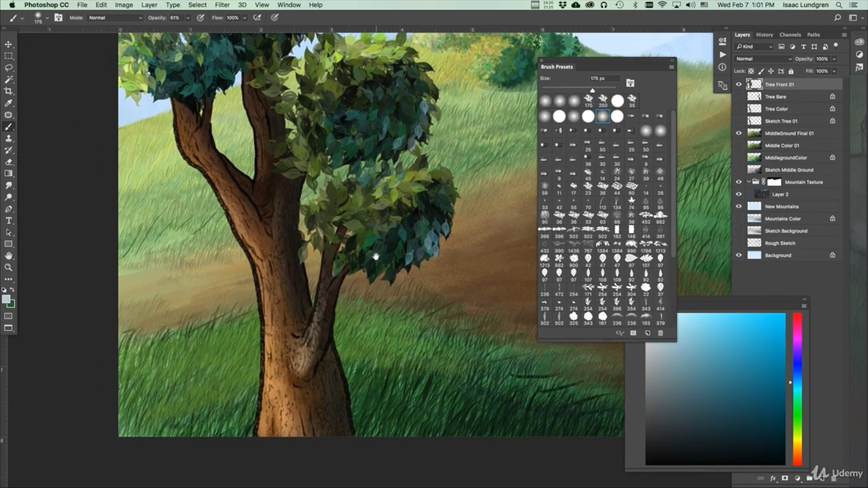Choose the Clone Stamp tool

tap(9, 138)
